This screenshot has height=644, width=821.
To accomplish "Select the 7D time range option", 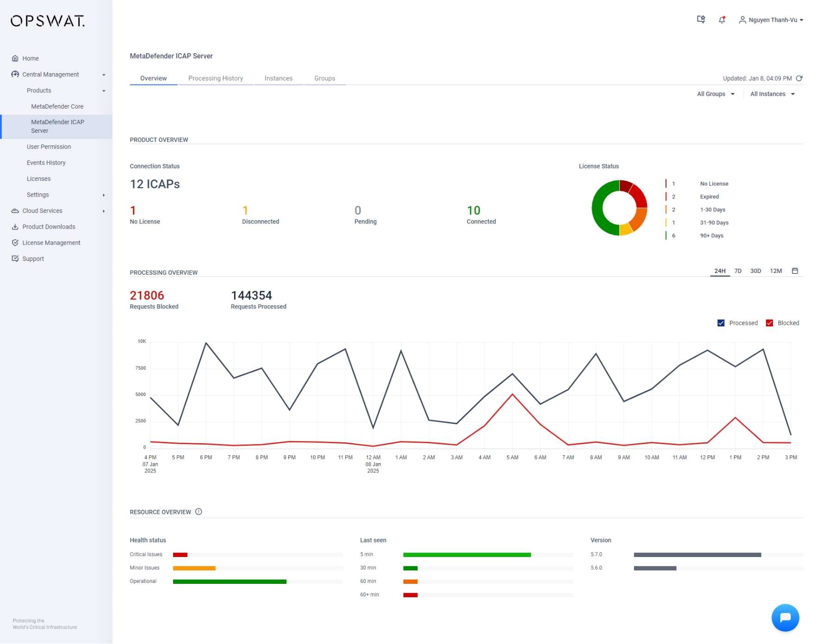I will (x=738, y=271).
